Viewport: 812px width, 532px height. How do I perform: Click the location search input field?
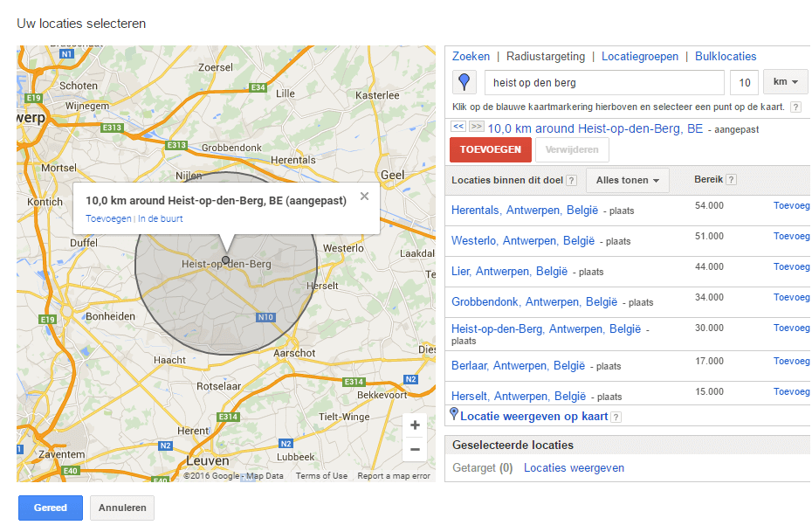(604, 83)
